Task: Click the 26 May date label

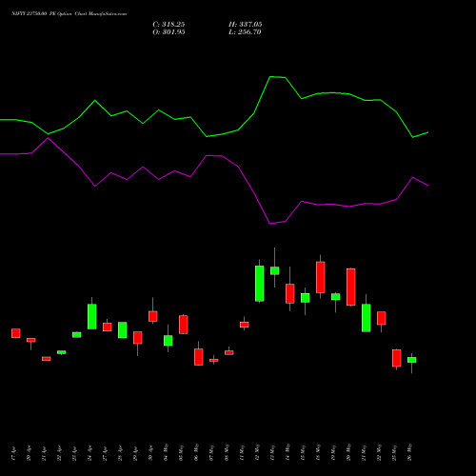Action: click(x=409, y=452)
